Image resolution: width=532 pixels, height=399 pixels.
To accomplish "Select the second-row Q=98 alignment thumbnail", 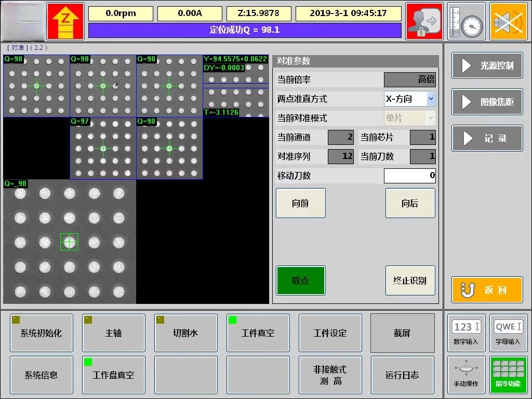I will click(170, 148).
